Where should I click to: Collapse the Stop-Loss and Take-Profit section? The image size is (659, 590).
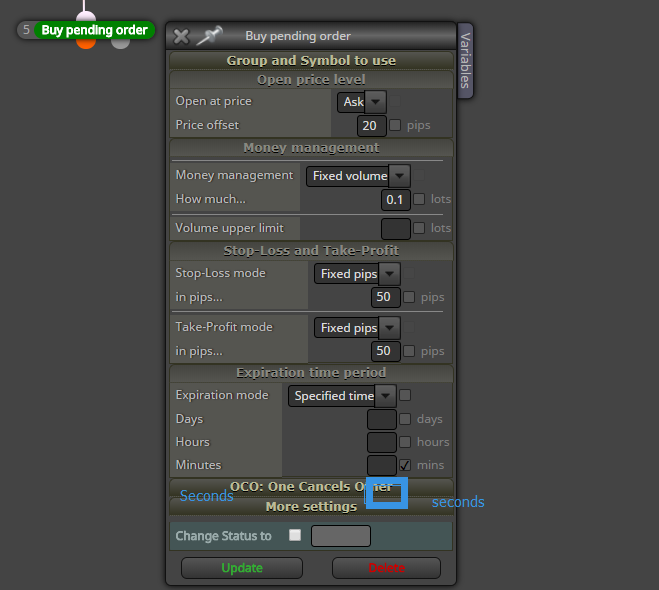click(311, 250)
